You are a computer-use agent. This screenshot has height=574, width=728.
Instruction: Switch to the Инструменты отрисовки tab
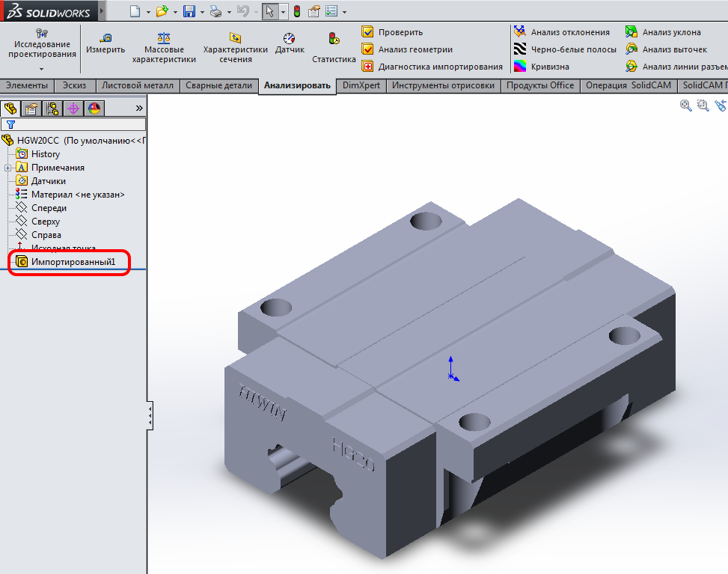point(443,85)
